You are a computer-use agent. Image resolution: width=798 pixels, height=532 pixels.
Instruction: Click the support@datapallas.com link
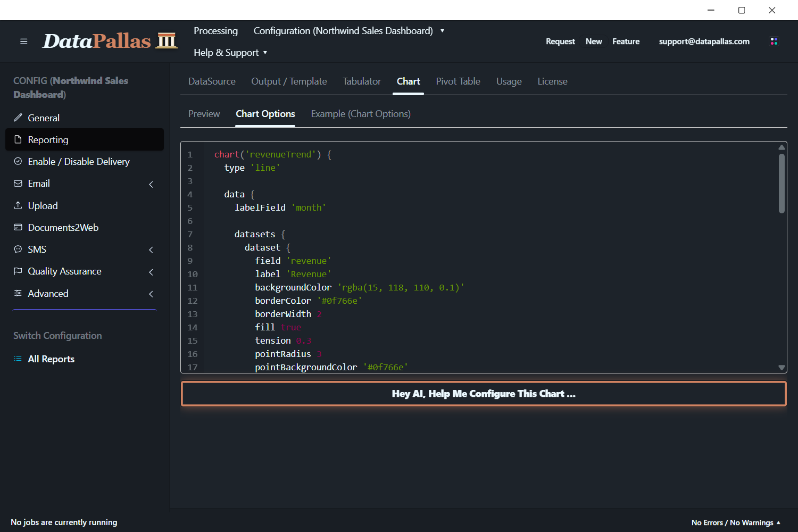[x=704, y=41]
